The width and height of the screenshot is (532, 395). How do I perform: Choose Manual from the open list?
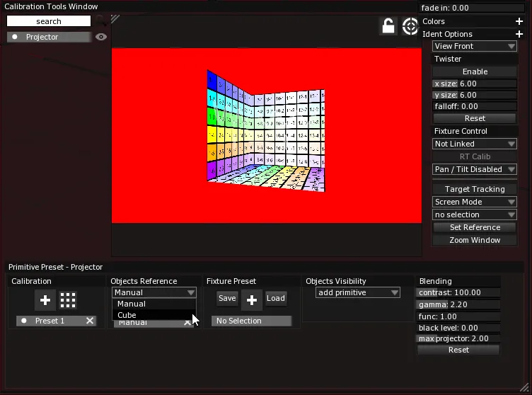pyautogui.click(x=154, y=304)
